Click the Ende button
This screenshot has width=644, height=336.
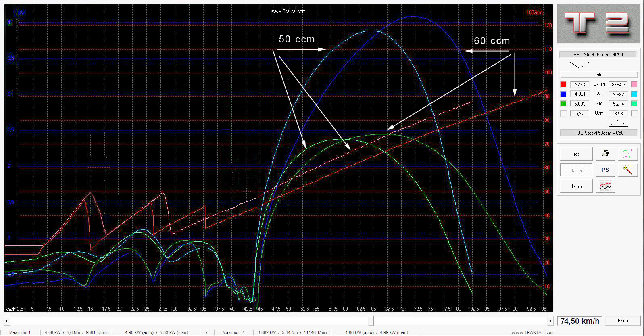pos(623,321)
